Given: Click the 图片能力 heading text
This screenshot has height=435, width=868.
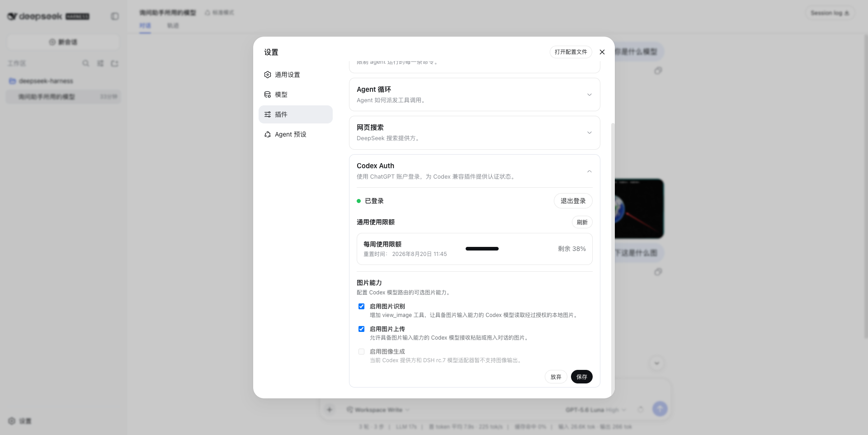Looking at the screenshot, I should (x=369, y=283).
